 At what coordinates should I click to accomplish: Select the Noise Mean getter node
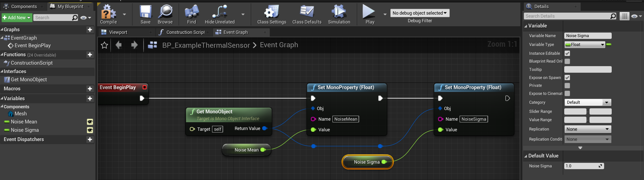[x=247, y=150]
